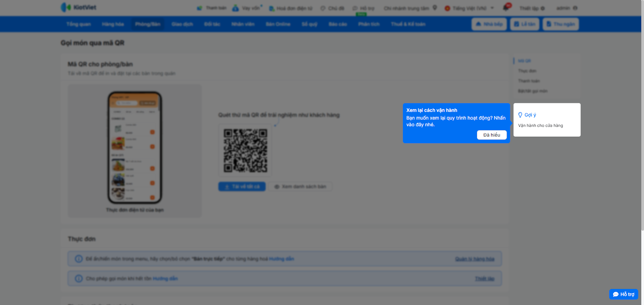Jump to Bật/tắt gọi món section in side nav
The width and height of the screenshot is (644, 305).
(x=533, y=91)
